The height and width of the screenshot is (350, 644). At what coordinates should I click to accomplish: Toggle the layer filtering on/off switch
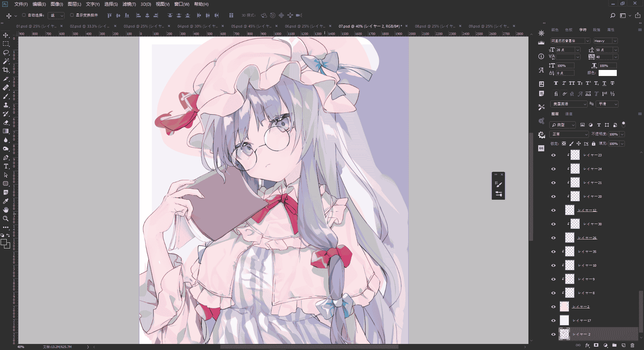tap(624, 124)
